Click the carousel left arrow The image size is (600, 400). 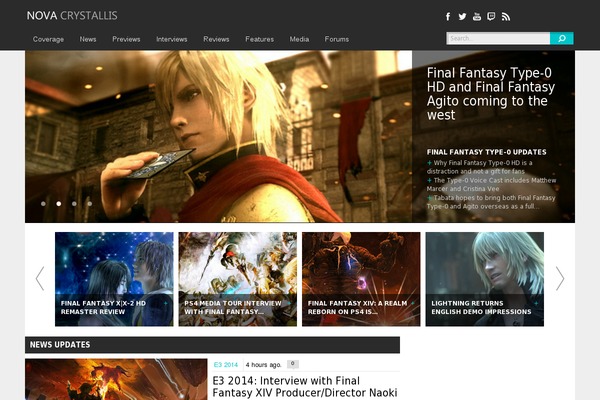(40, 279)
